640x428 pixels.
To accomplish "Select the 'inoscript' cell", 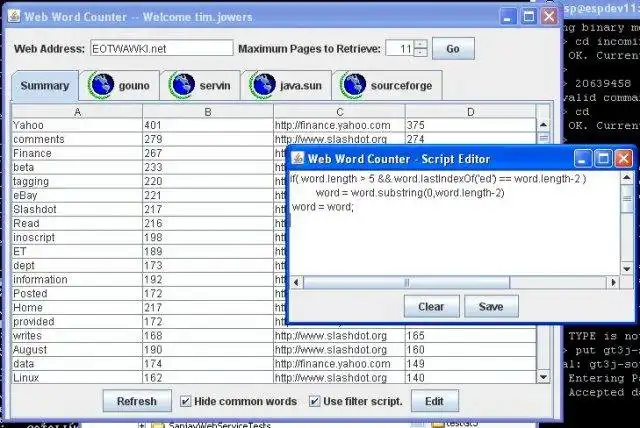I will pos(77,237).
